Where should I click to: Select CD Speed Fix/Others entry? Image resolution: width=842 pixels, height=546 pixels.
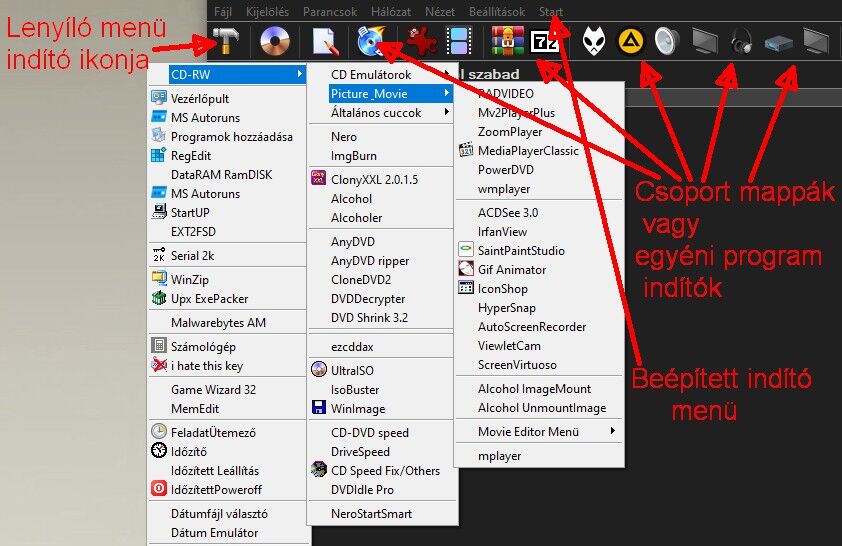[x=383, y=471]
